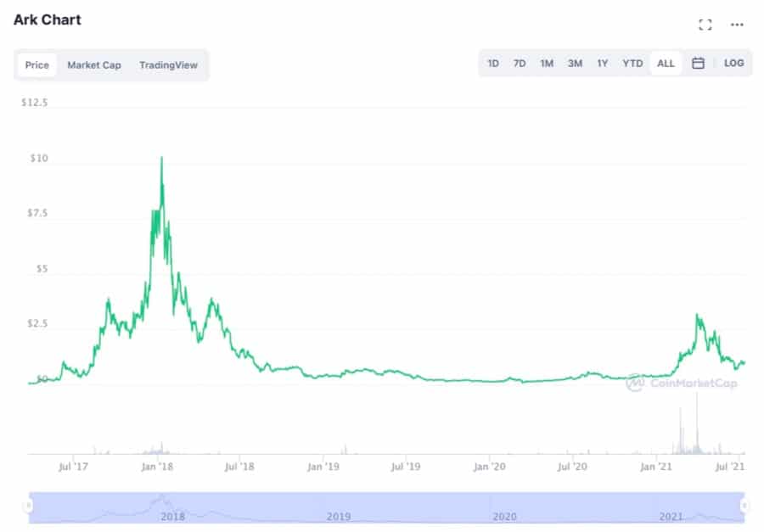Screen dimensions: 764x532
Task: Click 2019 label in the range navigator
Action: click(339, 516)
